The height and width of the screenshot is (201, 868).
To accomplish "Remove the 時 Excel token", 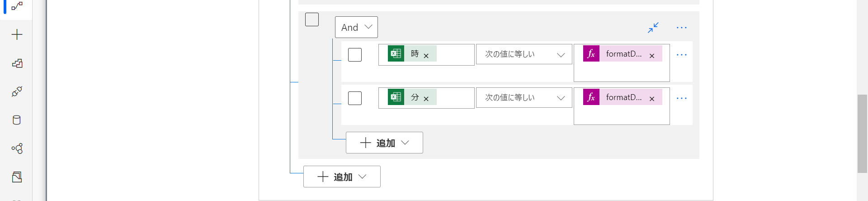I will (x=426, y=56).
